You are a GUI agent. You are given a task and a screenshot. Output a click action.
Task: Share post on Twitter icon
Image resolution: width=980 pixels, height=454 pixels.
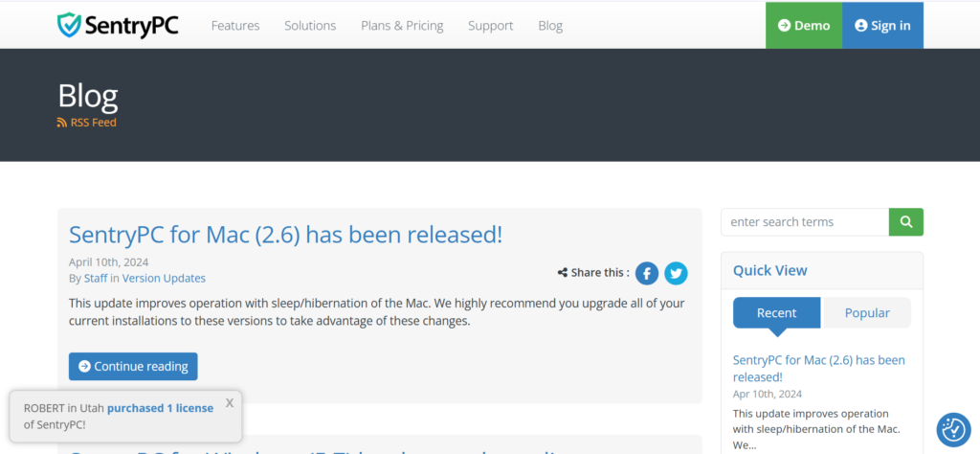[x=676, y=273]
